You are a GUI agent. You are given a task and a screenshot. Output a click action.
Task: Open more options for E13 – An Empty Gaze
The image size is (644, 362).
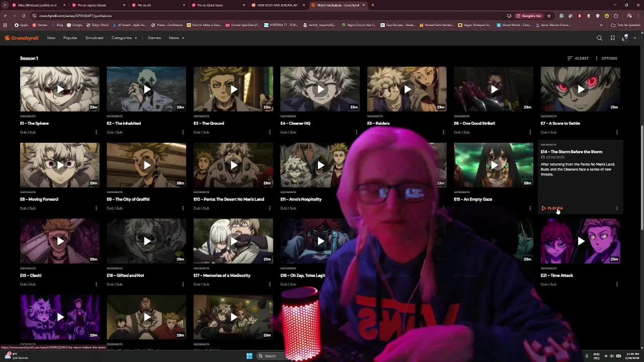pos(530,208)
